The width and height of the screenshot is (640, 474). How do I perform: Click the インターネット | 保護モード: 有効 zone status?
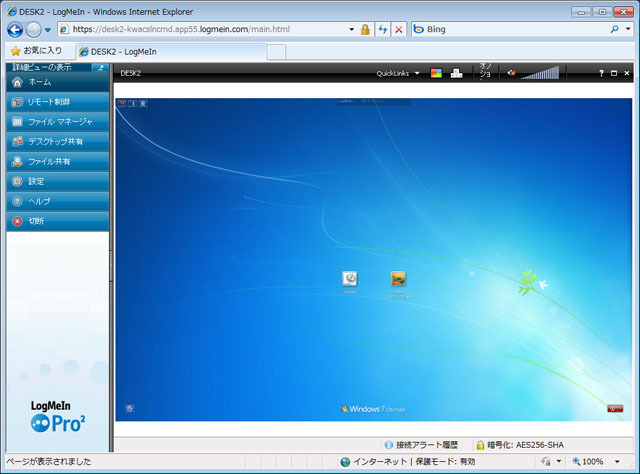[408, 462]
